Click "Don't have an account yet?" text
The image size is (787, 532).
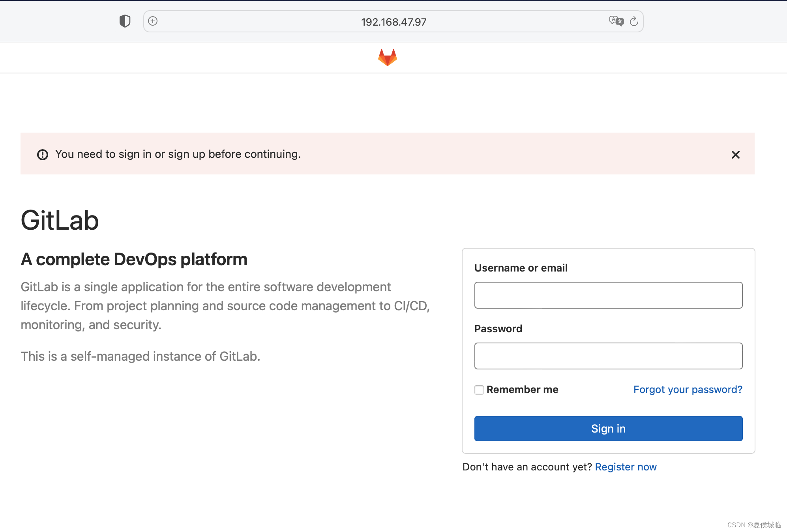(x=527, y=467)
